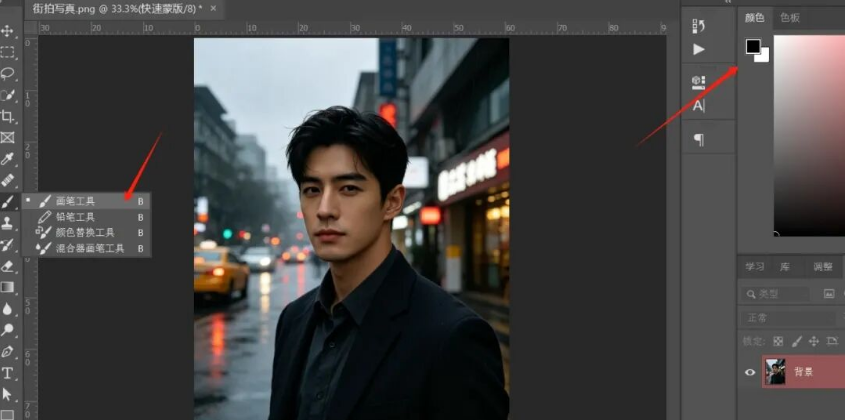Click the Brush tool in the toolbar
Viewport: 845px width, 420px height.
[x=7, y=202]
